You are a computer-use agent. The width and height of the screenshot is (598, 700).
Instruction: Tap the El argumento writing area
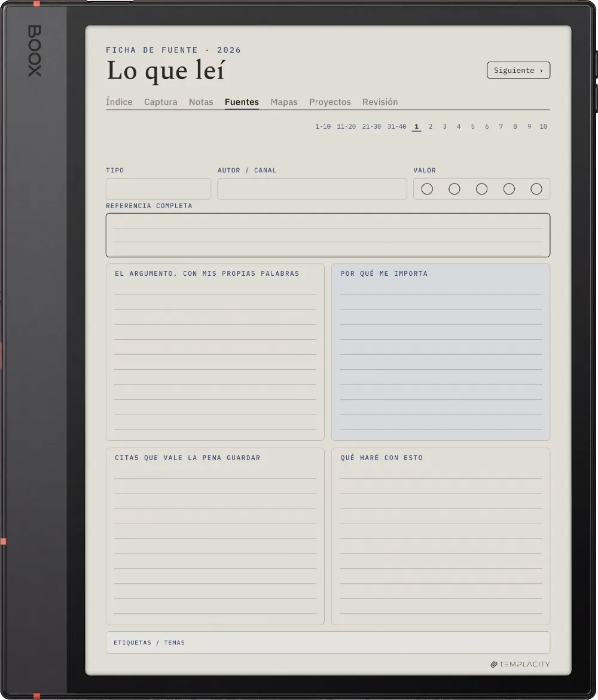tap(215, 352)
